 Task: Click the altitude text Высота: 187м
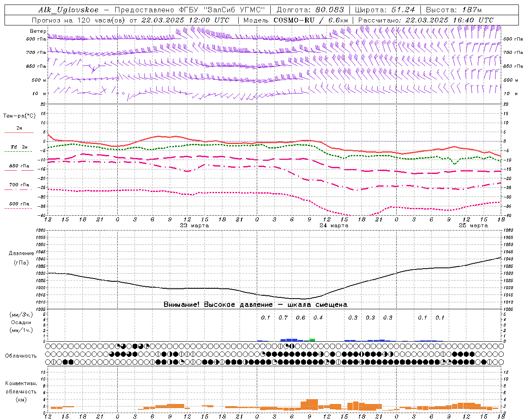click(454, 10)
